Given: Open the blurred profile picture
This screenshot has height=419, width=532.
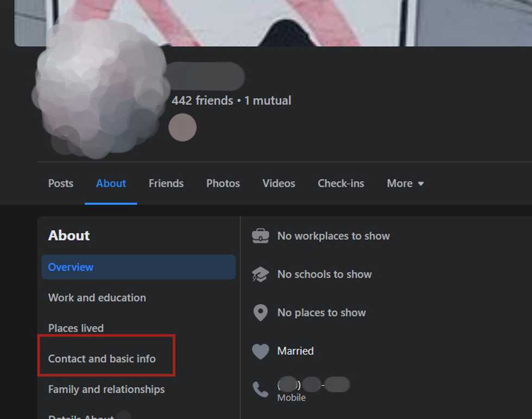Looking at the screenshot, I should tap(100, 90).
